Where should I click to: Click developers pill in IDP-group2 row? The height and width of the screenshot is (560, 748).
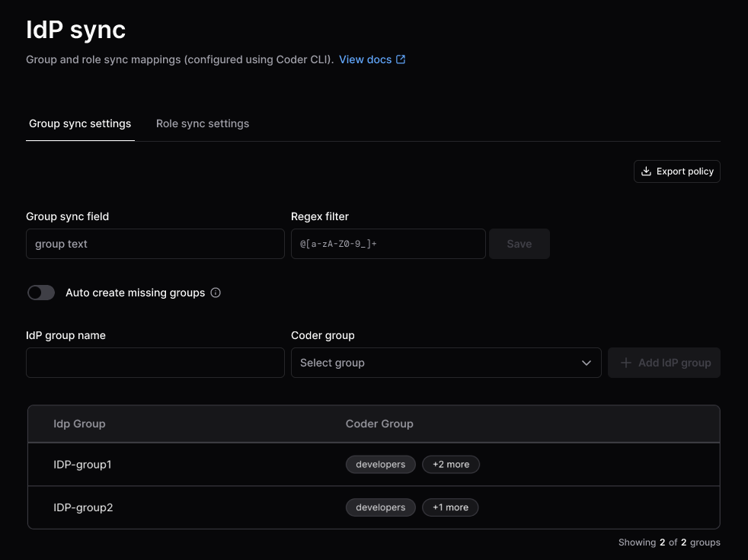coord(381,507)
